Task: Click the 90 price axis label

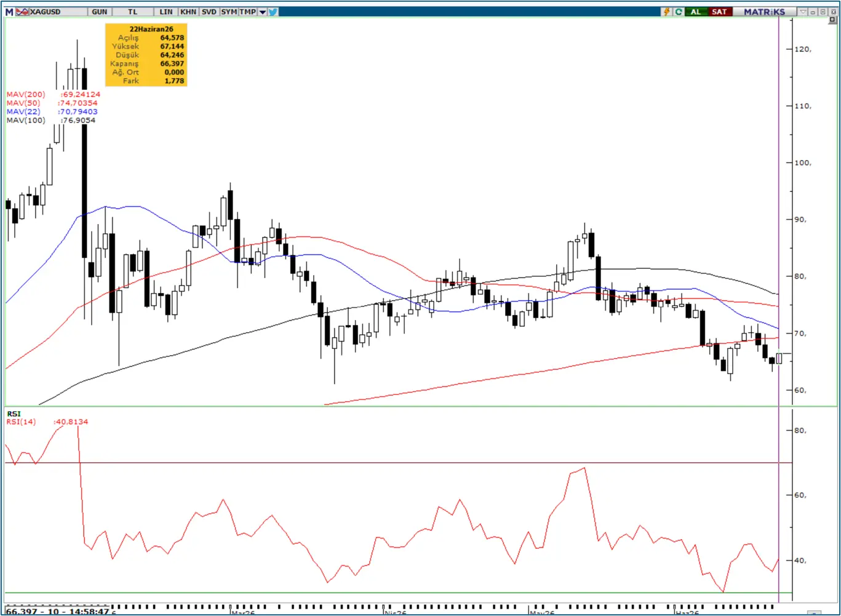Action: [800, 220]
